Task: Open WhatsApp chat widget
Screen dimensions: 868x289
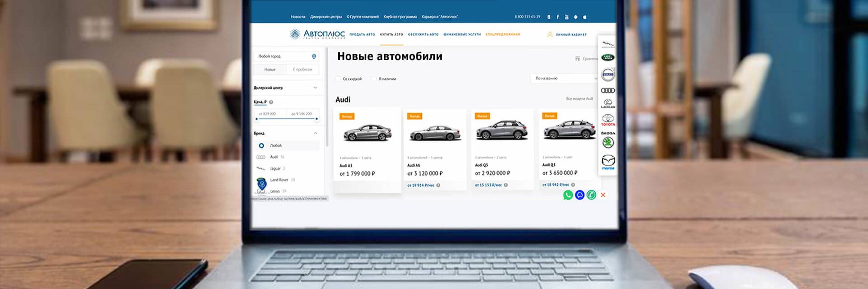Action: pos(568,195)
